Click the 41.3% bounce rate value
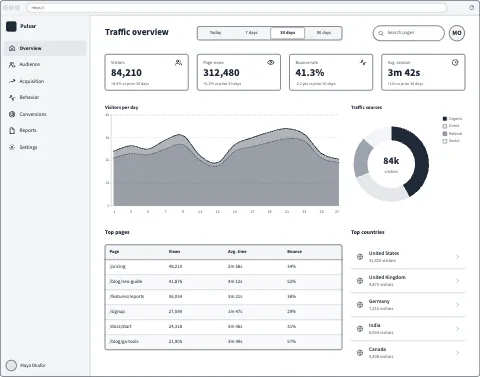The width and height of the screenshot is (480, 377). 310,73
